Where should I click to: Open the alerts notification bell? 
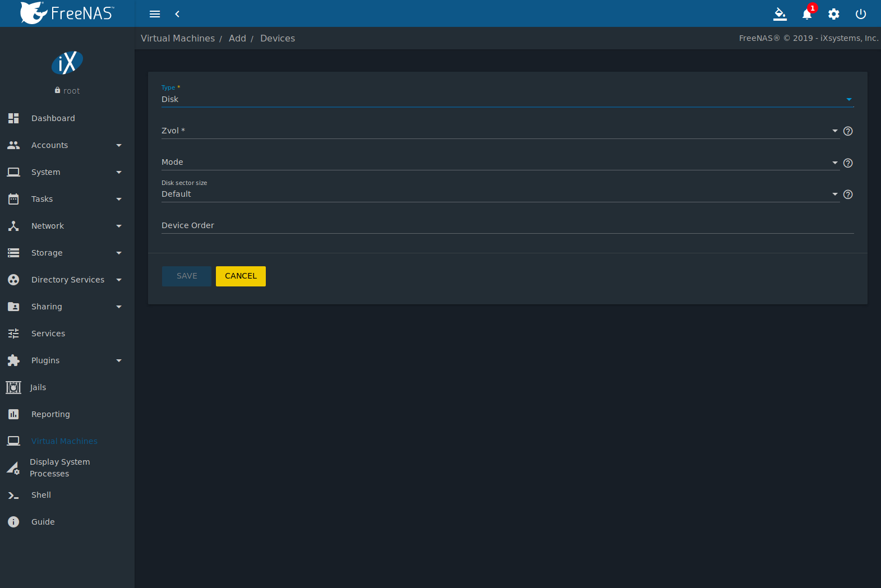[x=807, y=14]
